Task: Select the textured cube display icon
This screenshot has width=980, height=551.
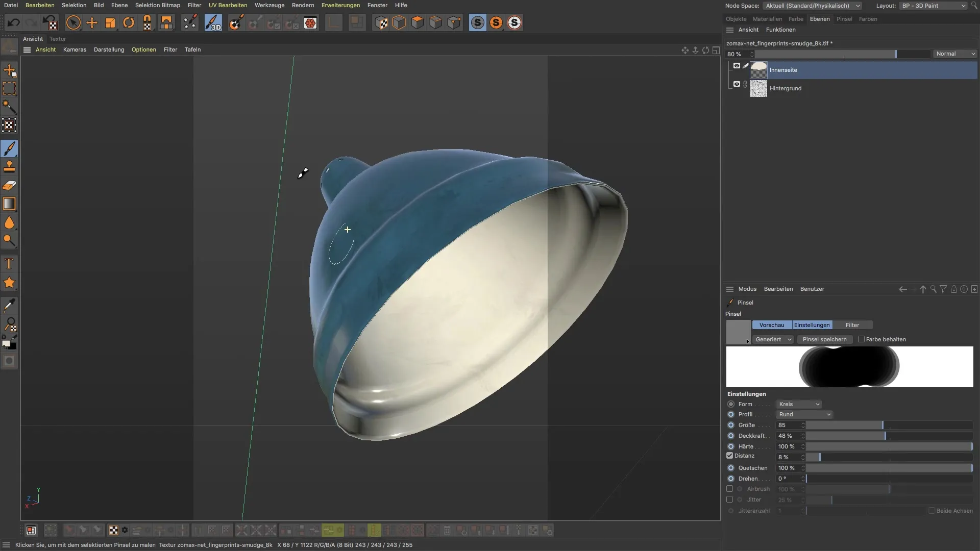Action: pos(381,22)
